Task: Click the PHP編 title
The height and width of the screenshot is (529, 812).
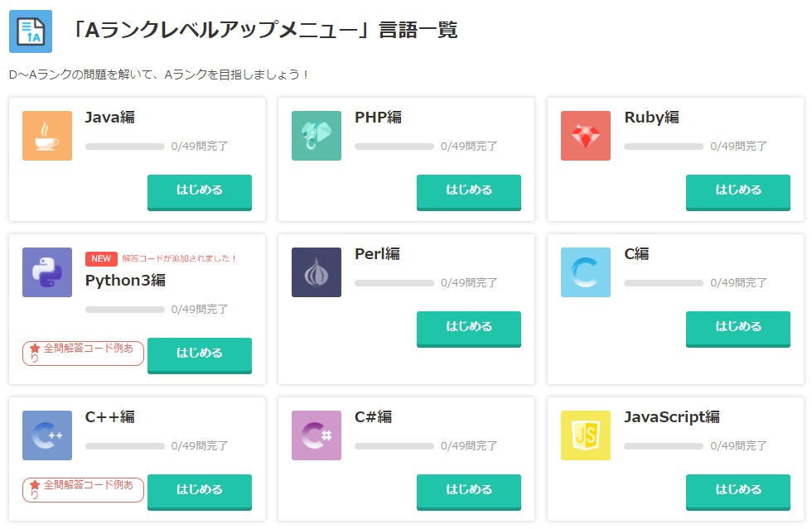Action: (x=378, y=118)
